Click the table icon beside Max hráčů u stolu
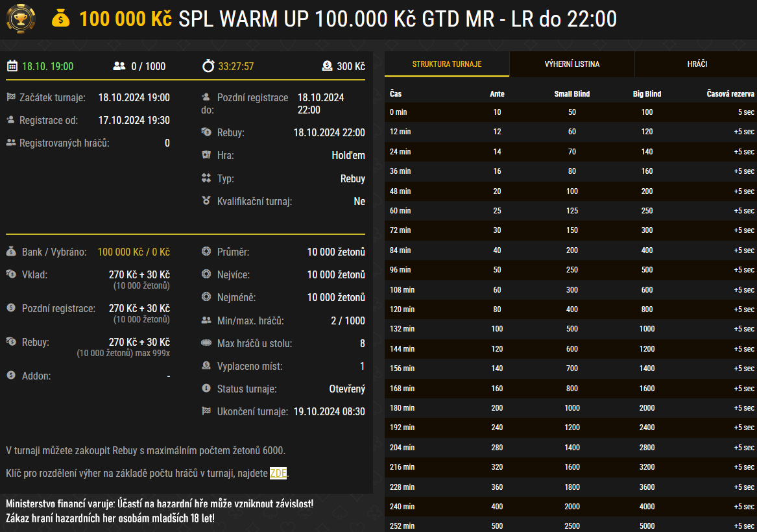Screen dimensions: 757x532 206,343
